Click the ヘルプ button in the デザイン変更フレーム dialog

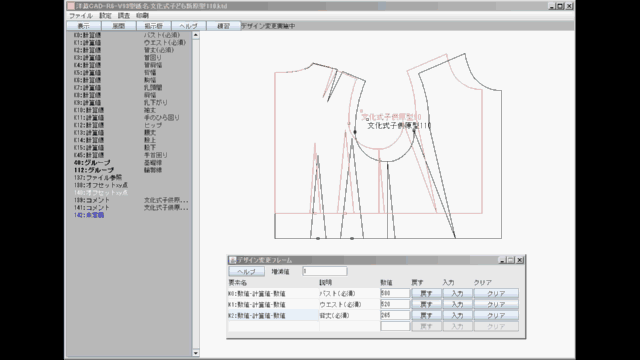point(247,271)
